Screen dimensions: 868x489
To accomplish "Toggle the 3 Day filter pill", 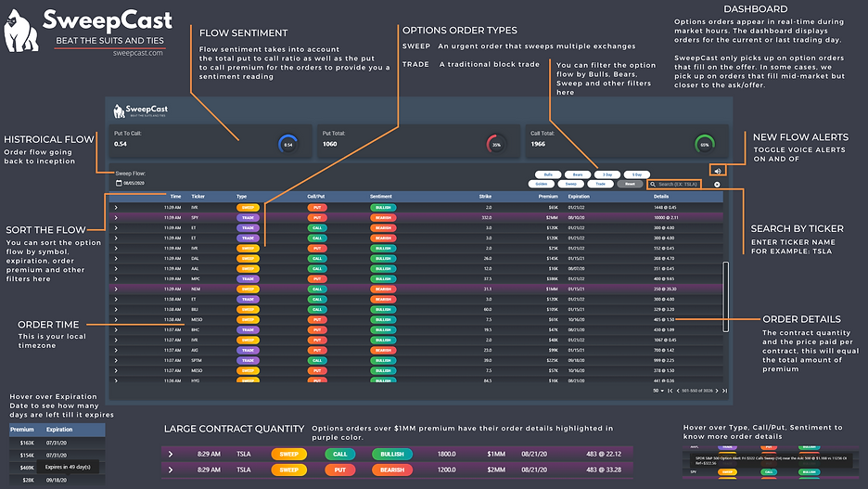I will click(x=607, y=174).
